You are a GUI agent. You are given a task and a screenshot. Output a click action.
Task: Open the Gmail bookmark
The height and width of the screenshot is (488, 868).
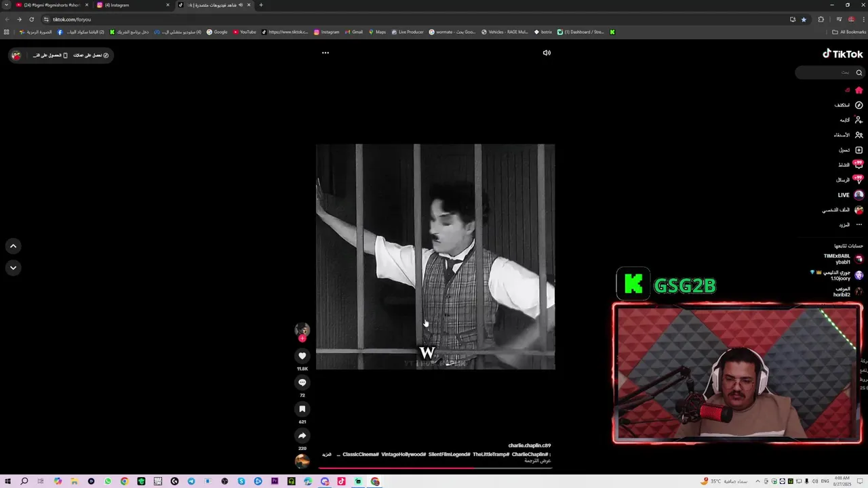353,32
